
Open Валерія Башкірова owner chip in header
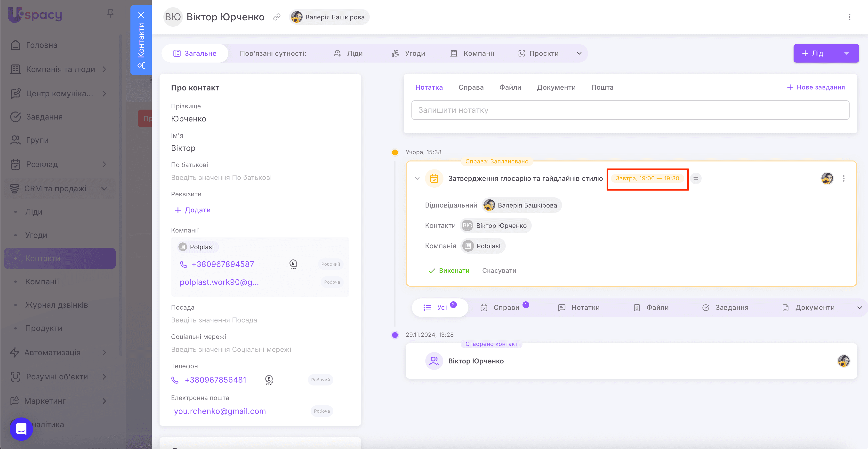tap(329, 17)
